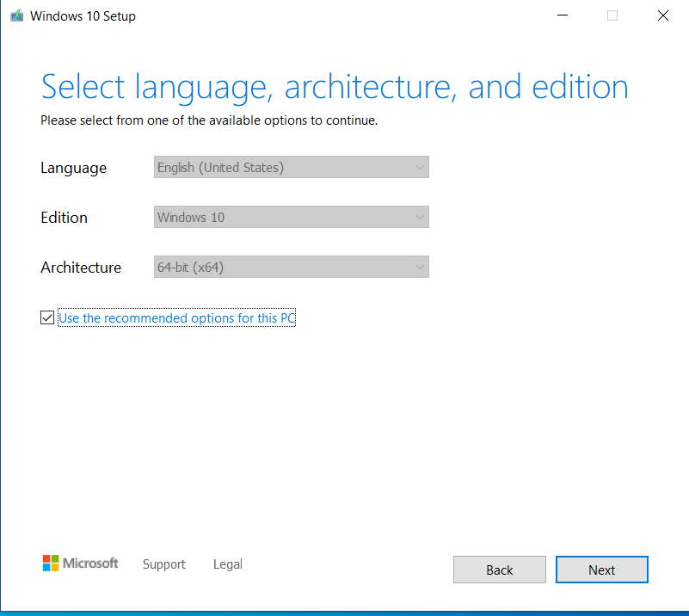Open the Edition dropdown showing Windows 10
The height and width of the screenshot is (616, 689).
coord(292,217)
